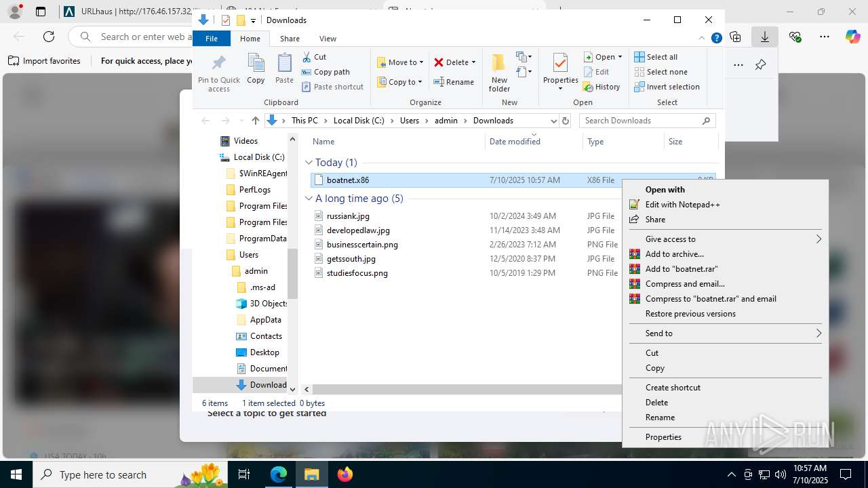Click the Explorer help question icon

coord(716,39)
